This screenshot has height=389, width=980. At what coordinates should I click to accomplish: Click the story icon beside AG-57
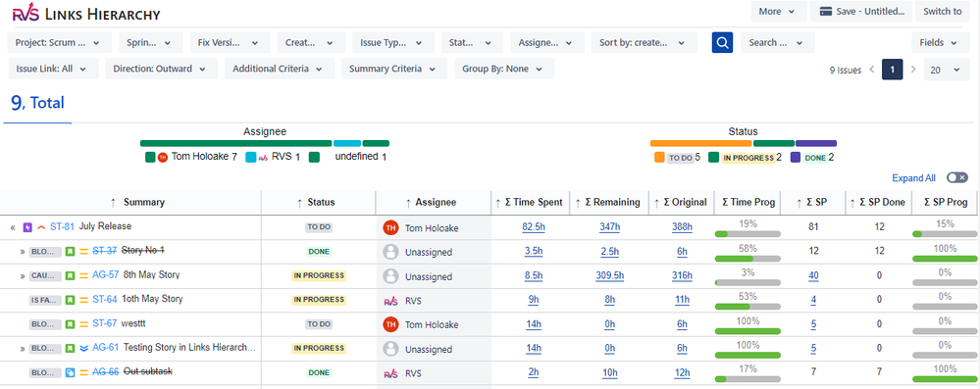71,275
